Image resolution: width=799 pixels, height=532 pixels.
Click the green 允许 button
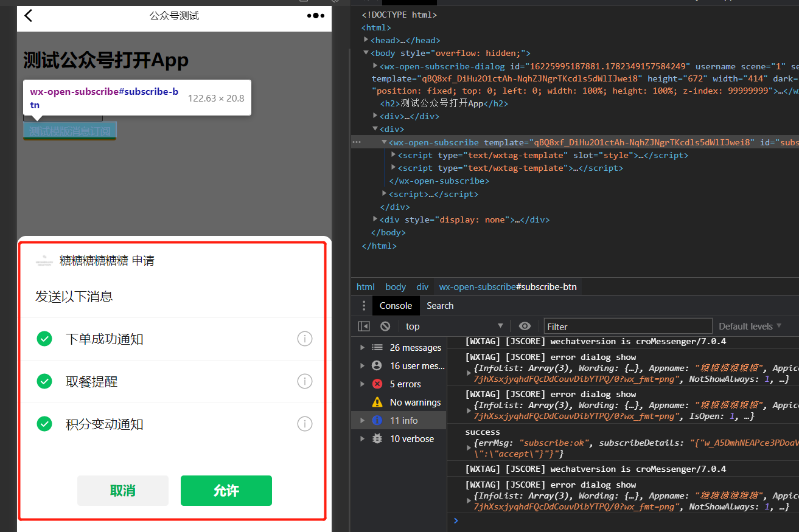point(226,491)
